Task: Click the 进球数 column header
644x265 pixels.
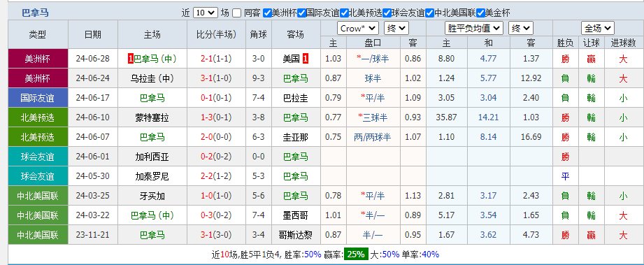Action: tap(623, 43)
